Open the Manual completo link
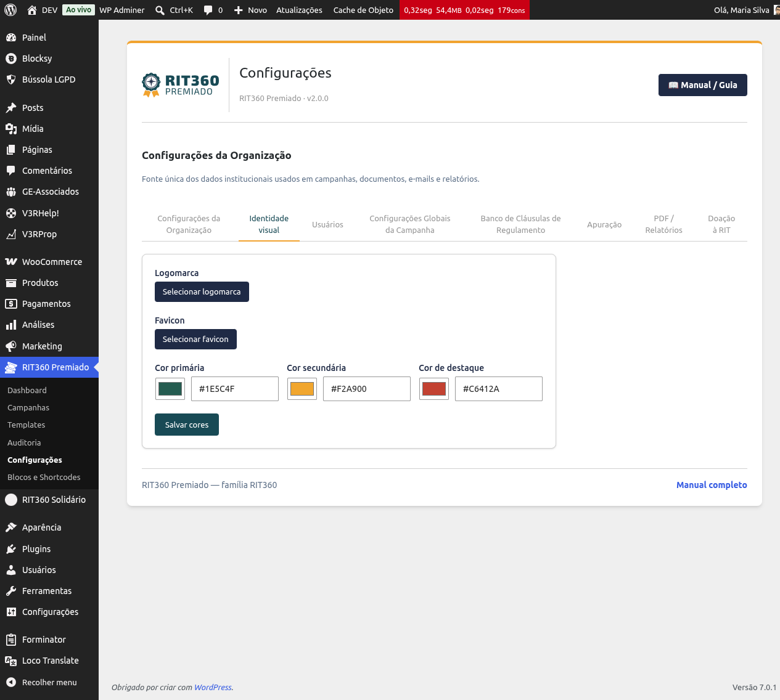Screen dimensions: 780x700 point(712,485)
